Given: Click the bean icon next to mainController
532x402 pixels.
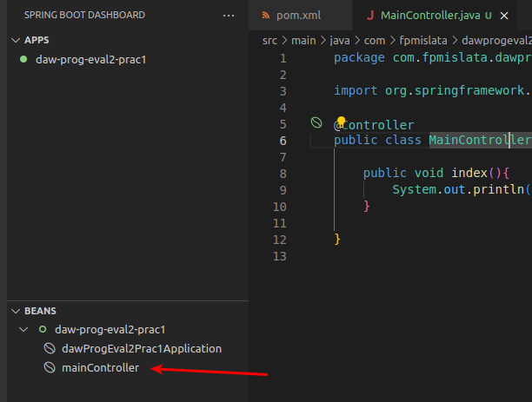Looking at the screenshot, I should (50, 368).
